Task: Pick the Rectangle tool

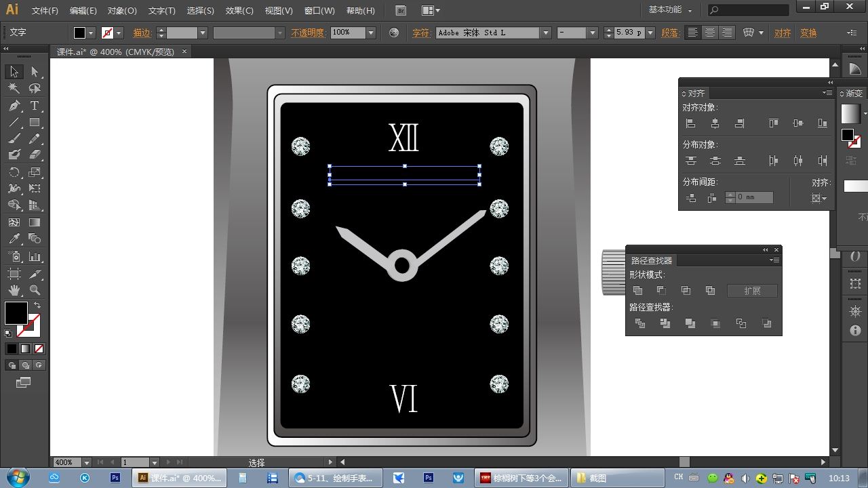Action: point(35,123)
